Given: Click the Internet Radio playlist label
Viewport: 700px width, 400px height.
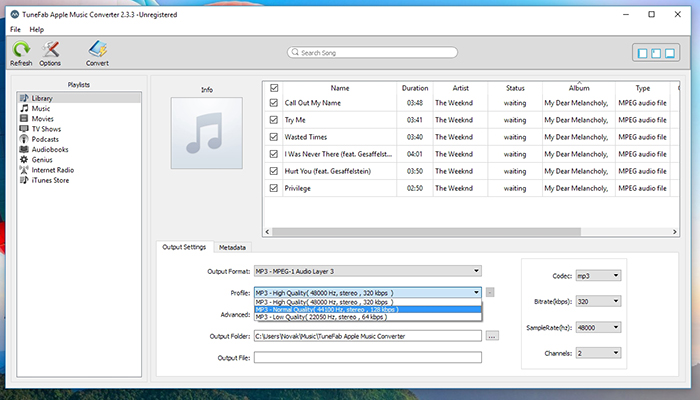Looking at the screenshot, I should [53, 170].
